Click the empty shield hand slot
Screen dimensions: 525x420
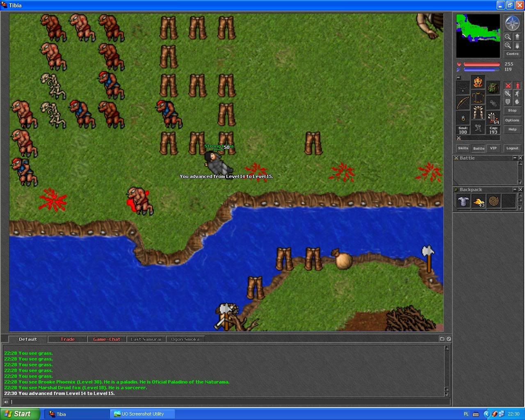click(493, 103)
